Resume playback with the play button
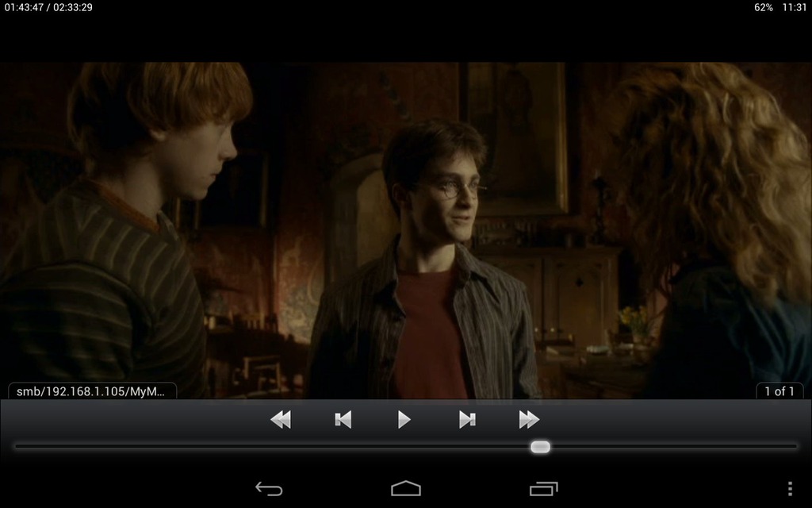812x508 pixels. 404,419
